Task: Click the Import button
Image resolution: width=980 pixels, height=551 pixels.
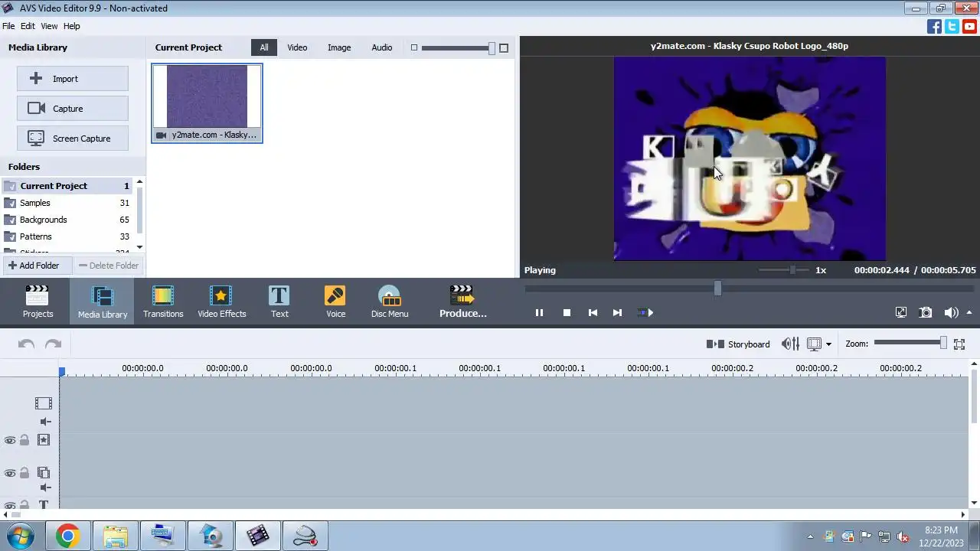Action: point(73,79)
